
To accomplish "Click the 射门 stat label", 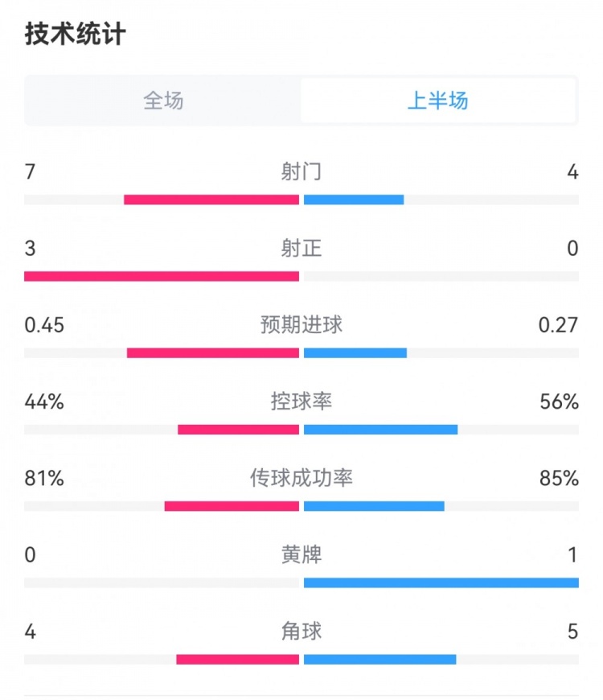I will [301, 171].
